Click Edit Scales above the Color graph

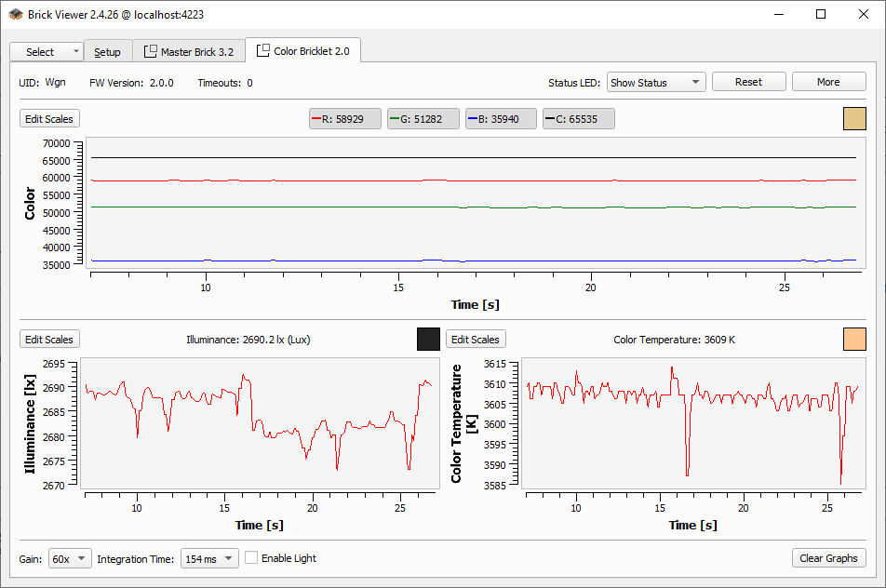pos(50,119)
